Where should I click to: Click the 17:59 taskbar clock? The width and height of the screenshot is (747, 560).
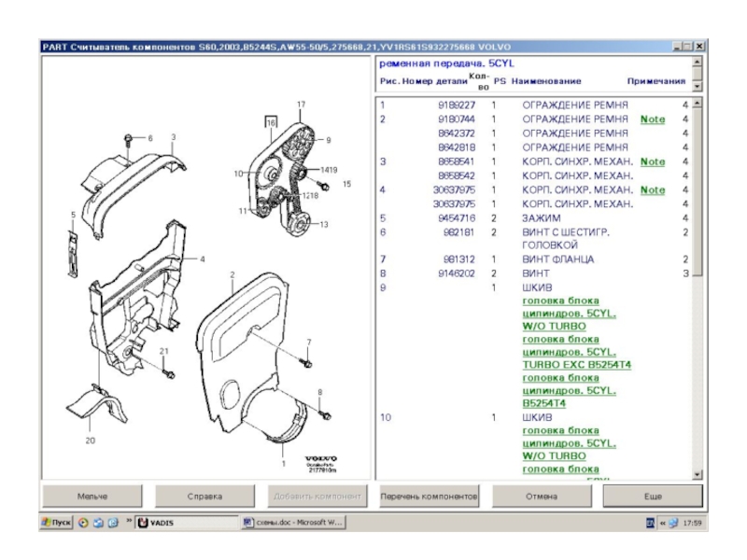pos(692,523)
